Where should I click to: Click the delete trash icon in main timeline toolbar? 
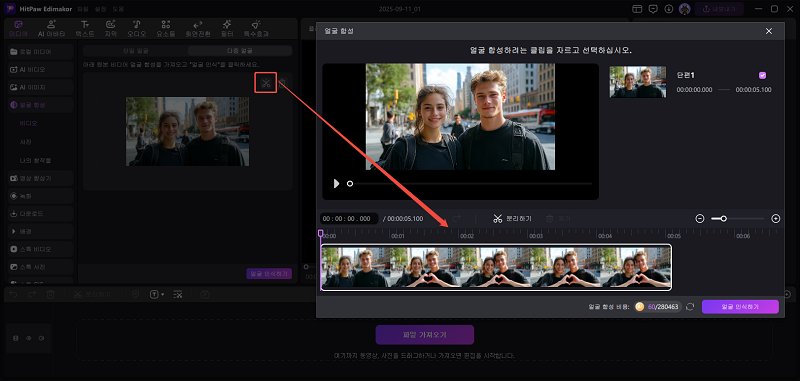tap(50, 294)
